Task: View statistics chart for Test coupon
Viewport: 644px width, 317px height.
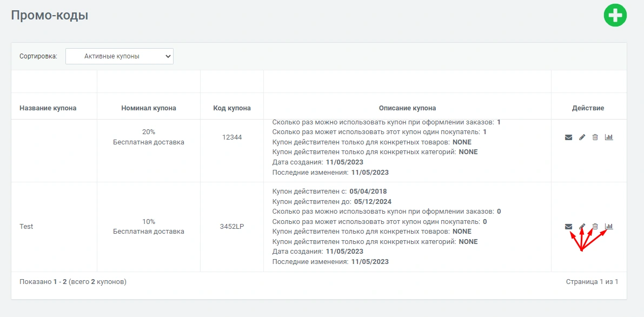Action: 609,227
